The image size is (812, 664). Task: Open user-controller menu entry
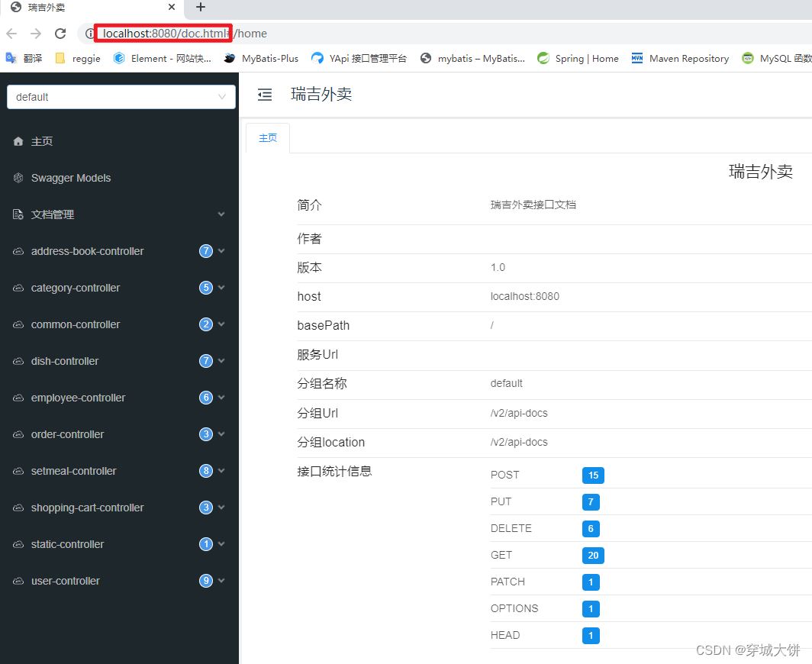(x=119, y=581)
